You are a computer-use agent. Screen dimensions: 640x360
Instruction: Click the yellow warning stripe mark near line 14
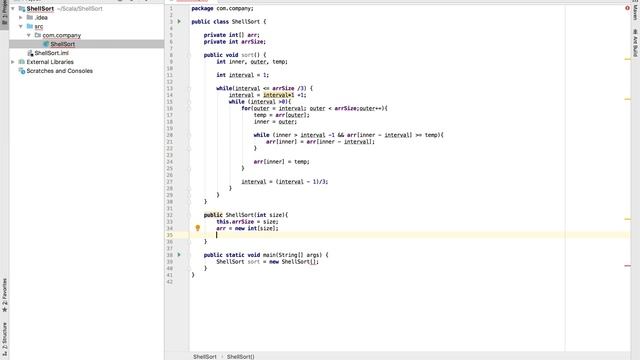pyautogui.click(x=627, y=99)
